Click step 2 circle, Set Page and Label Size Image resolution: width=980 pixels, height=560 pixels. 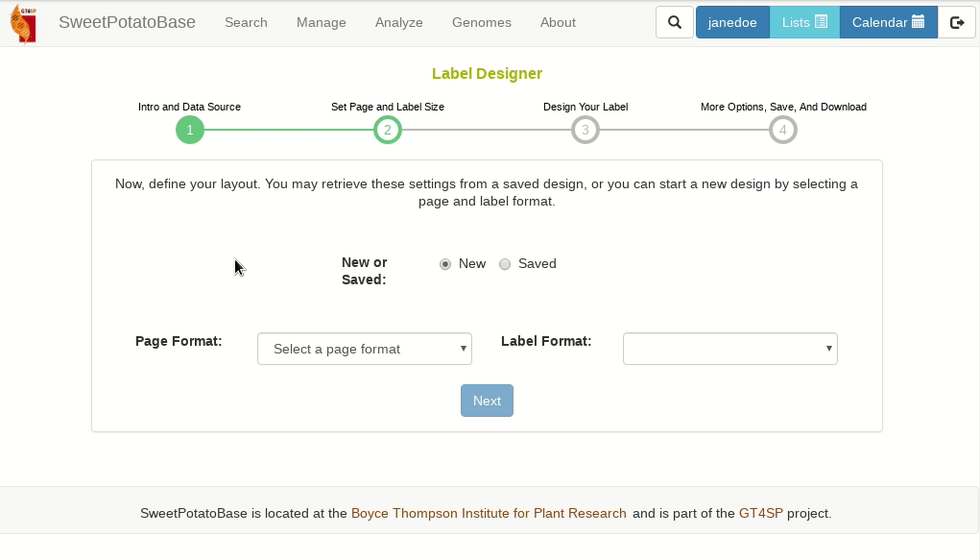point(387,130)
